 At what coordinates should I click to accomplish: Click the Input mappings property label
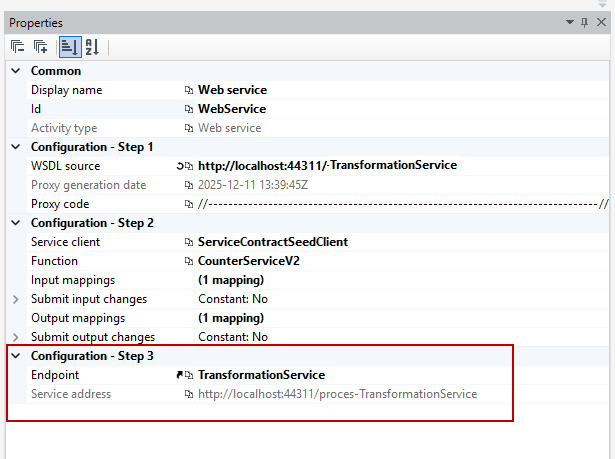click(x=73, y=280)
